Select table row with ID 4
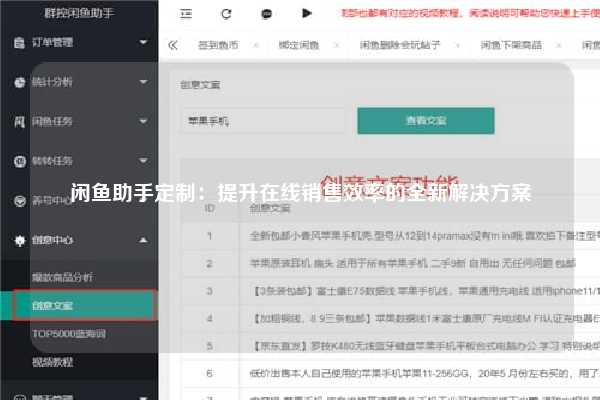 click(x=390, y=318)
